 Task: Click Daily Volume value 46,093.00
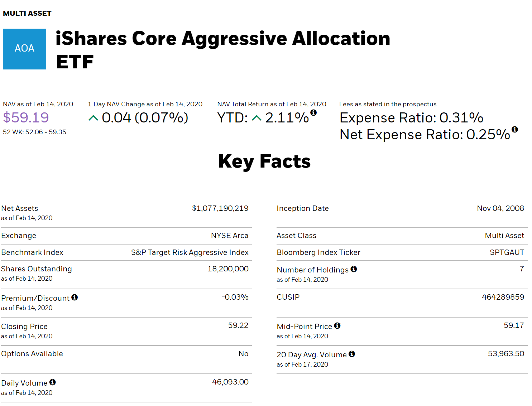click(230, 382)
